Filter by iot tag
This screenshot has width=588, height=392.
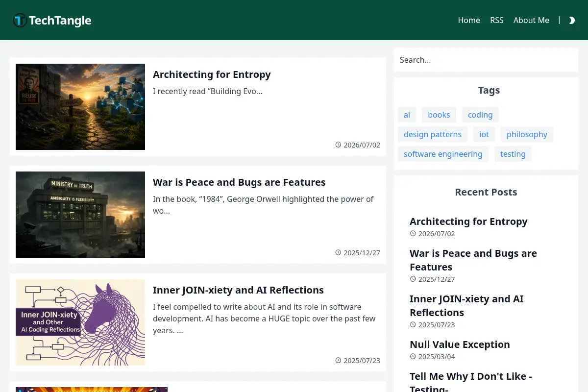(x=484, y=134)
